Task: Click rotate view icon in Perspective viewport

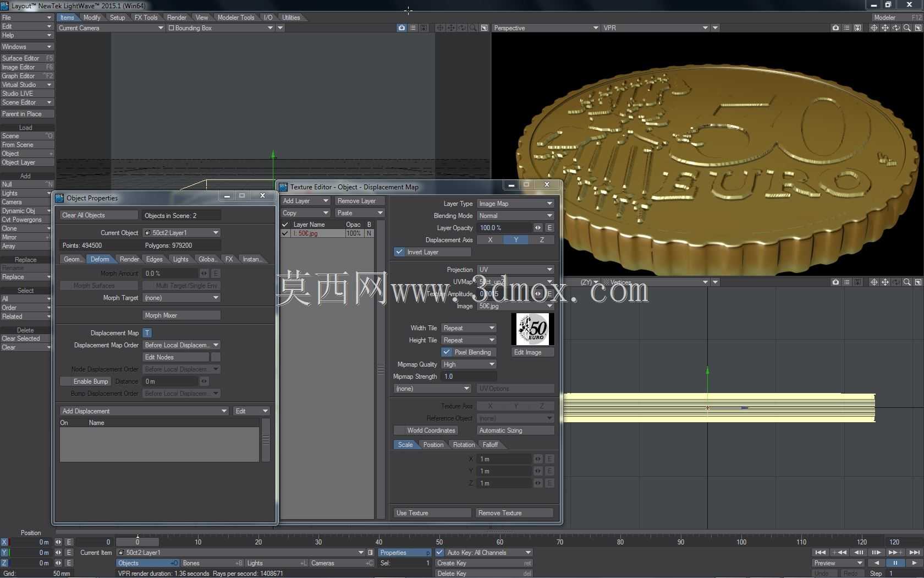Action: coord(896,28)
